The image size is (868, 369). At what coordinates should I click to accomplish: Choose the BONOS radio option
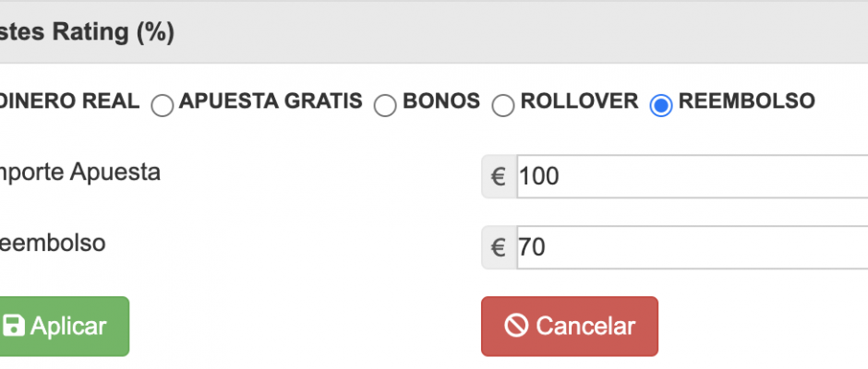click(386, 106)
